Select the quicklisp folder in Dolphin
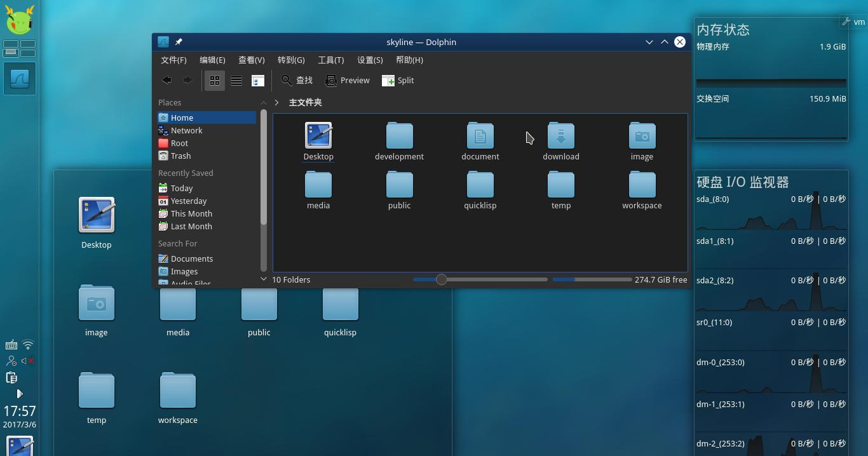 pos(480,191)
